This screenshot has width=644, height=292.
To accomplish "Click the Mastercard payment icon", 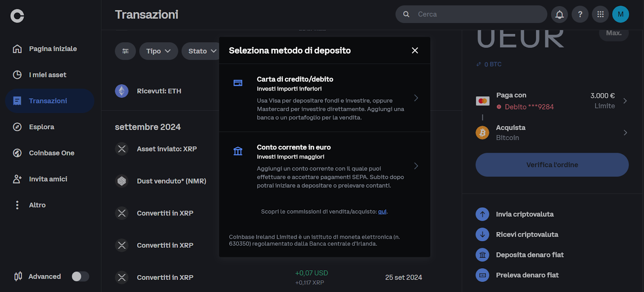I will (483, 101).
